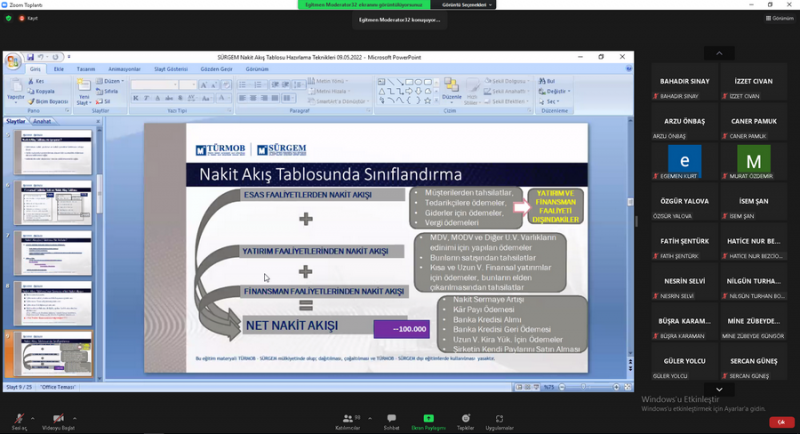Click the Kayıt recording indicator icon
The image size is (800, 434).
[21, 18]
